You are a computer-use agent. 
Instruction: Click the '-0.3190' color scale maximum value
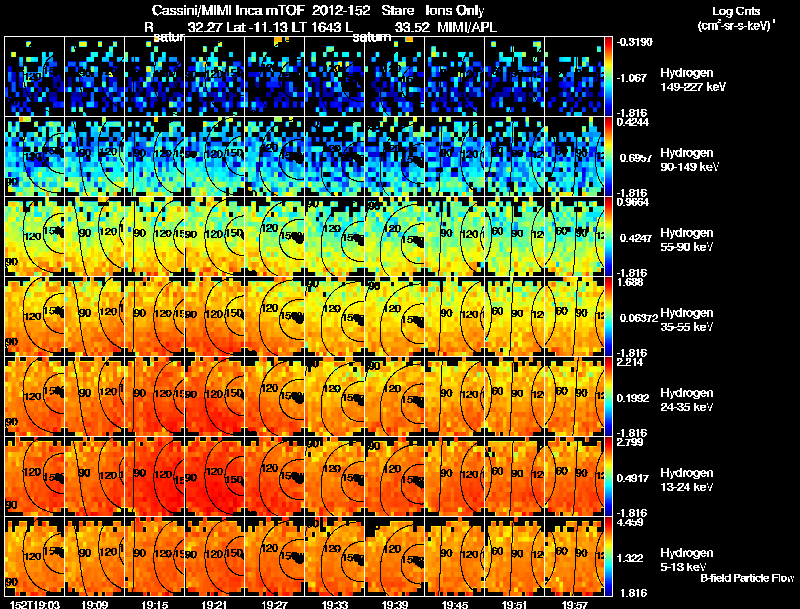(x=634, y=42)
